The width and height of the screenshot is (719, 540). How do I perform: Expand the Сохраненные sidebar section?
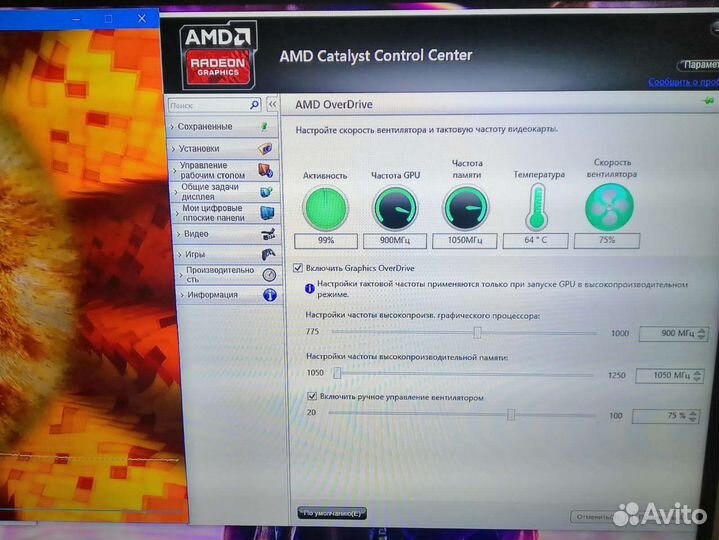click(223, 127)
